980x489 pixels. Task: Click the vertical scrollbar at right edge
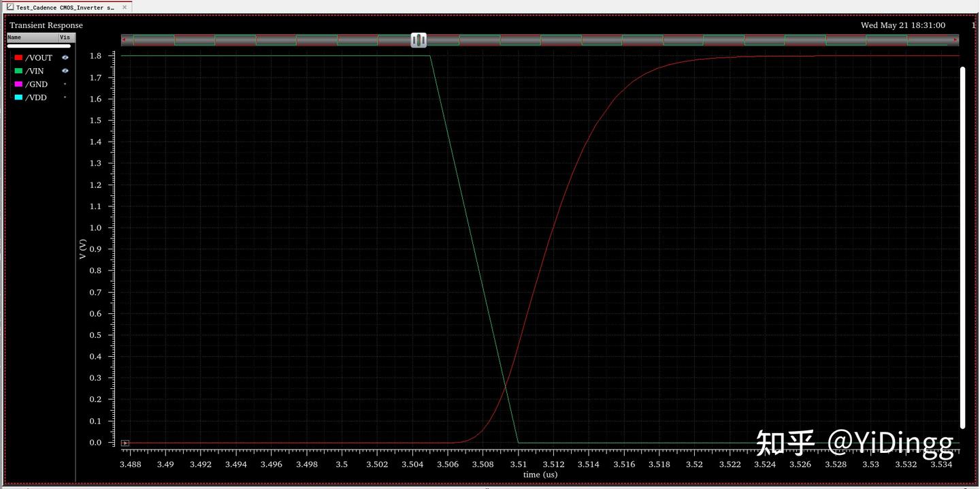[x=962, y=248]
